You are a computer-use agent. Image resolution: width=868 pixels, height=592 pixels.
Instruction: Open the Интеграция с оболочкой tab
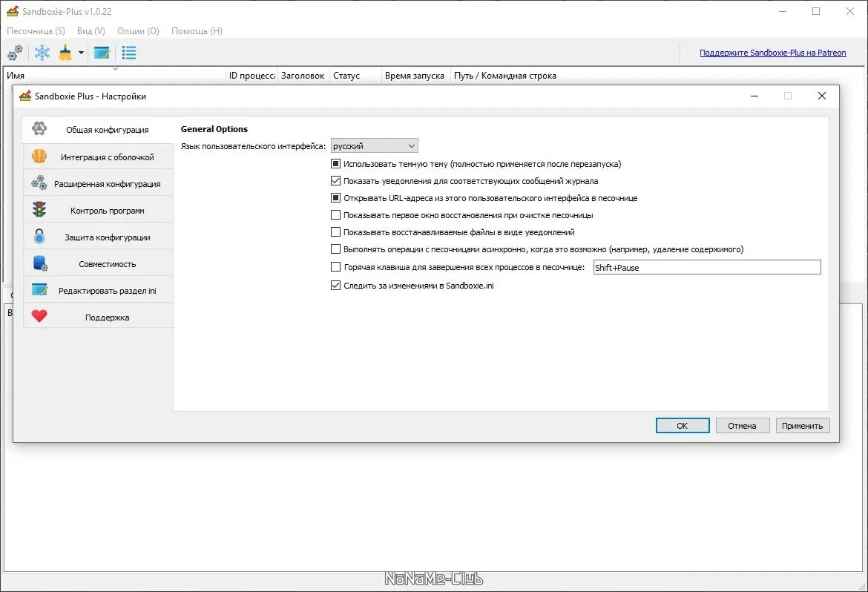click(x=98, y=157)
